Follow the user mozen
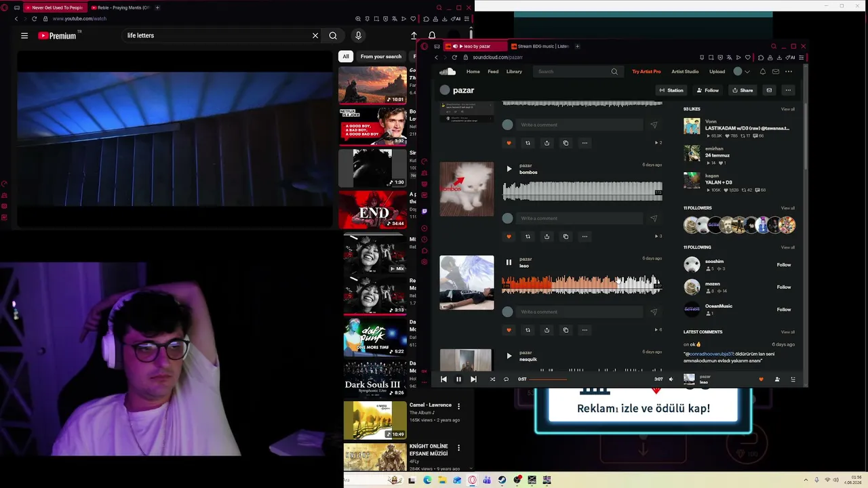868x488 pixels. pyautogui.click(x=784, y=287)
